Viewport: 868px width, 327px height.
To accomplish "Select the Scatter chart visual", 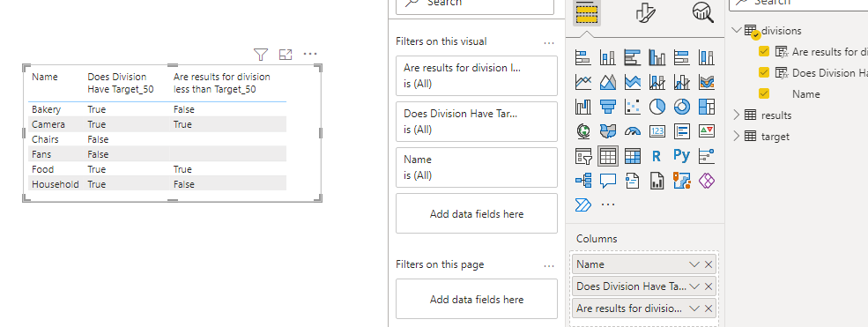I will 632,107.
